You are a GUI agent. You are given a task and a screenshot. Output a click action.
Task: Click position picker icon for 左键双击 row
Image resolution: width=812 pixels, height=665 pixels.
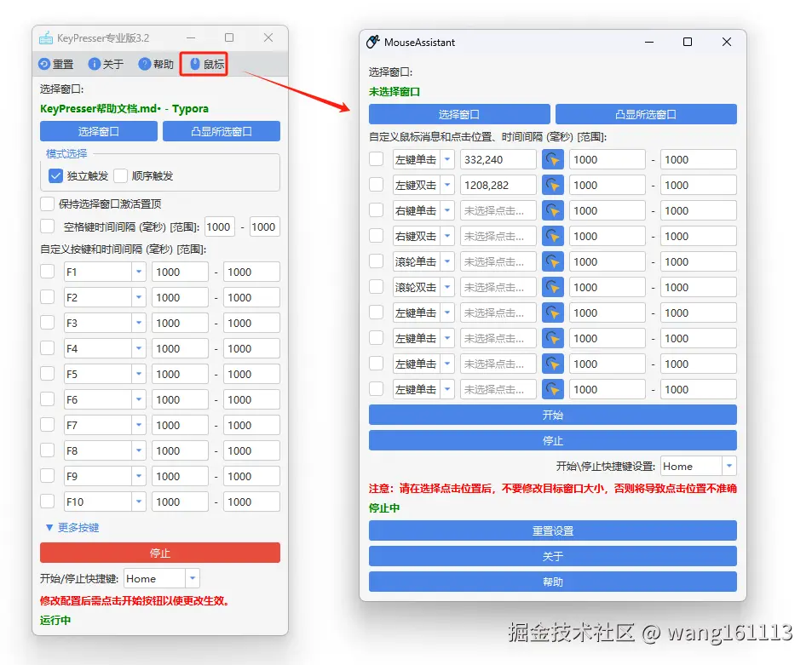click(x=552, y=185)
